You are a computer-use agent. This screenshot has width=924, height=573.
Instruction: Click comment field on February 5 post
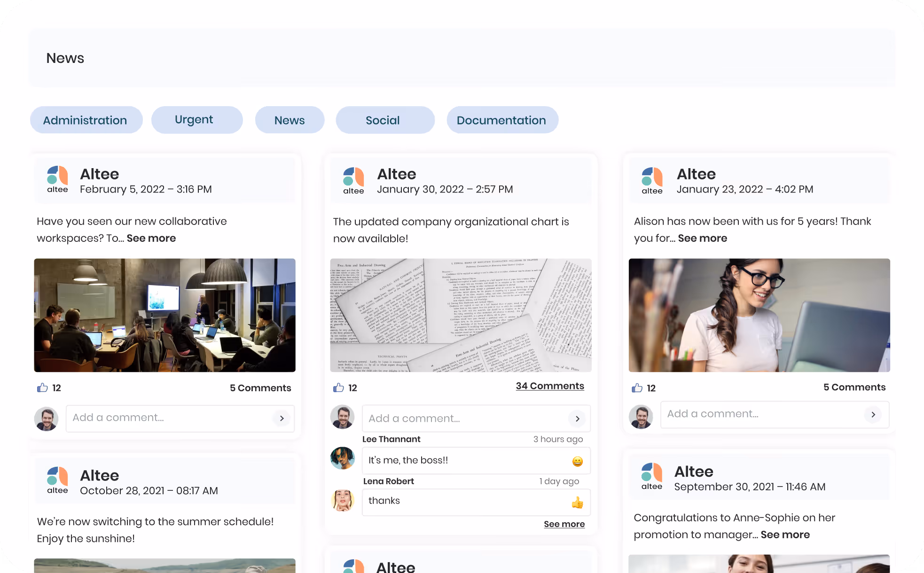pyautogui.click(x=180, y=418)
